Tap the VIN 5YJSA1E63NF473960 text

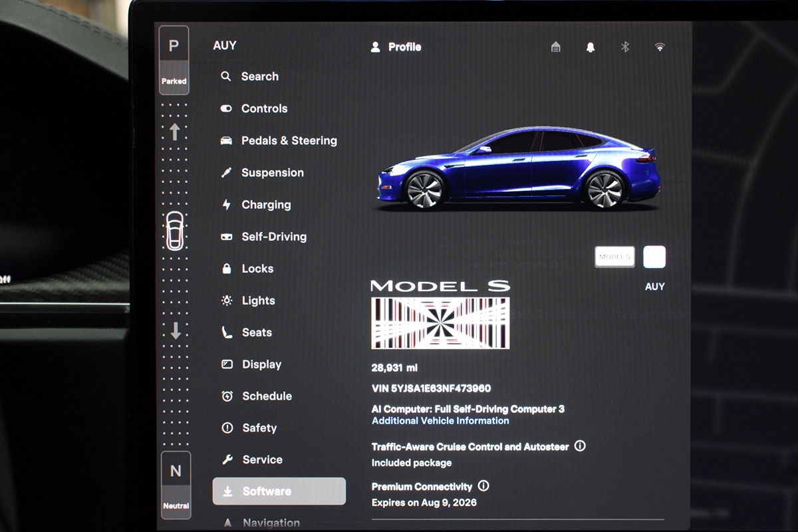tap(431, 388)
